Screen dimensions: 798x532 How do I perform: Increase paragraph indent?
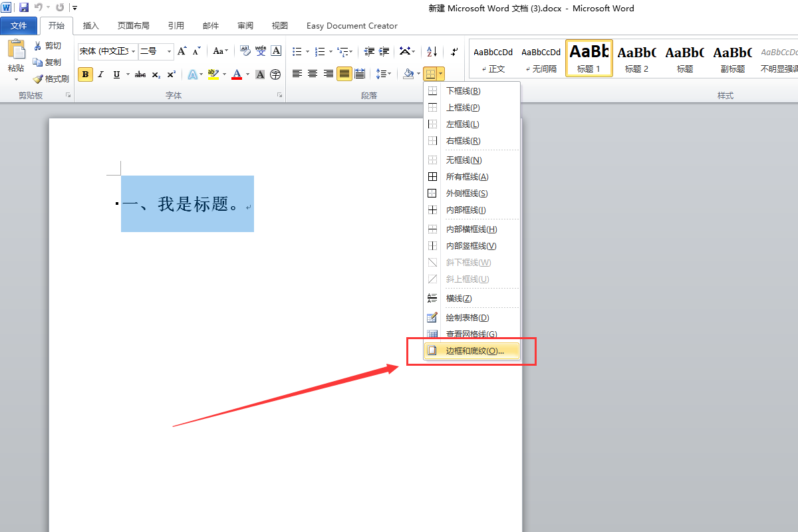point(384,51)
